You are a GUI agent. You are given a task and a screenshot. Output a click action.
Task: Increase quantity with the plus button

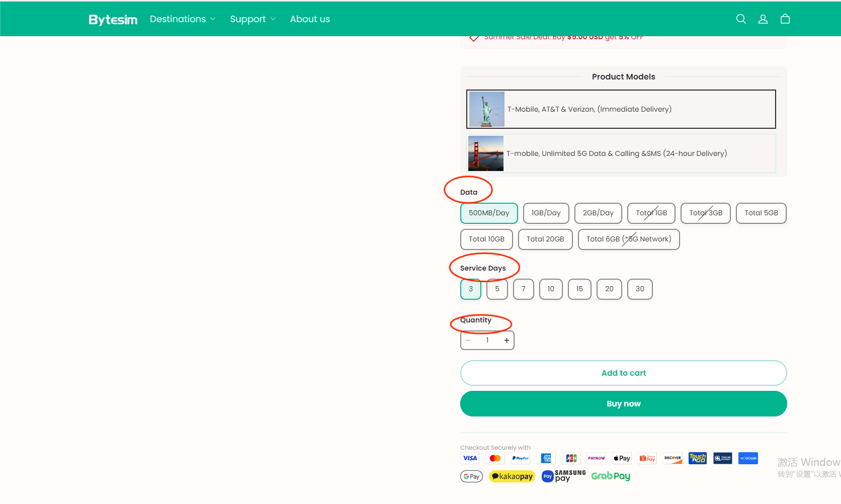tap(507, 341)
